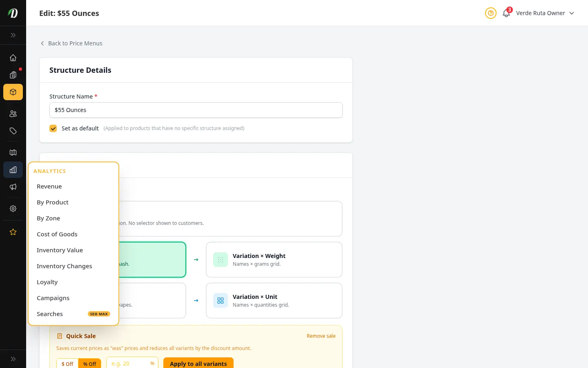The width and height of the screenshot is (588, 368).
Task: Switch discount type to % Off
Action: 90,364
